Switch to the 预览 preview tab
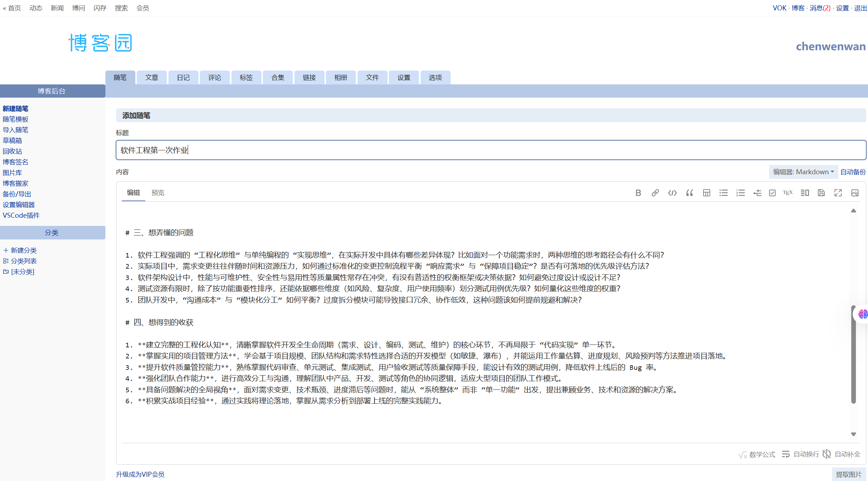 pyautogui.click(x=158, y=192)
